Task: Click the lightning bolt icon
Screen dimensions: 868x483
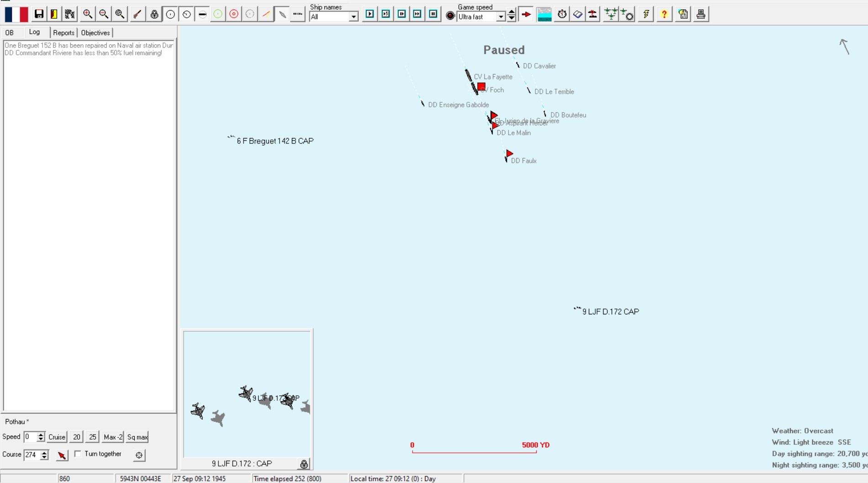Action: [646, 15]
